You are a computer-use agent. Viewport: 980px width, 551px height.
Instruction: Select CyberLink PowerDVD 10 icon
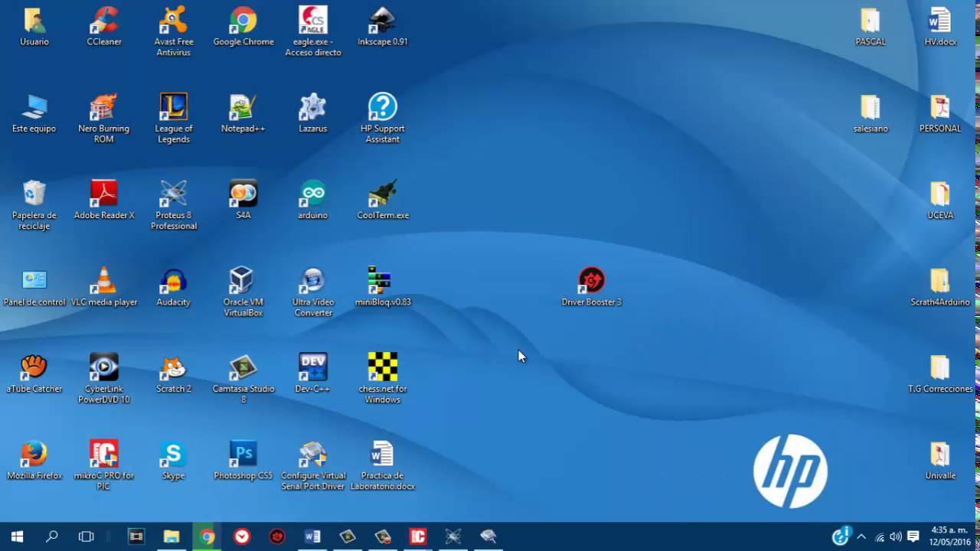coord(104,379)
